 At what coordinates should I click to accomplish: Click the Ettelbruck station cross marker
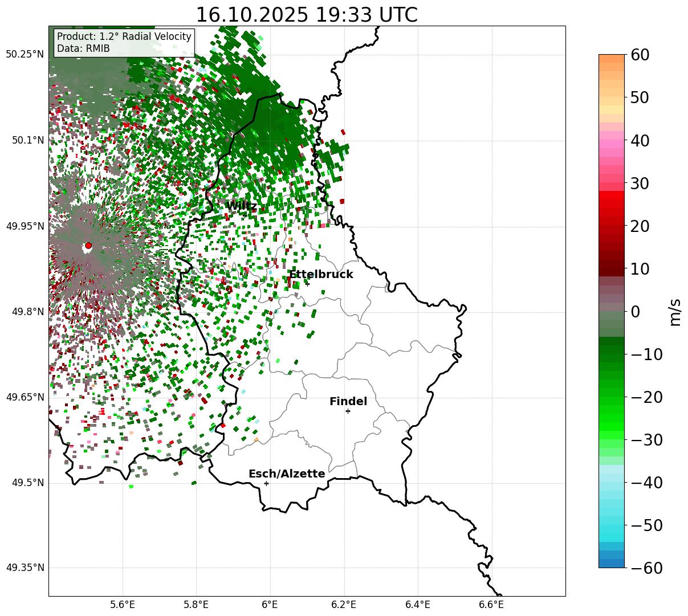(x=307, y=283)
